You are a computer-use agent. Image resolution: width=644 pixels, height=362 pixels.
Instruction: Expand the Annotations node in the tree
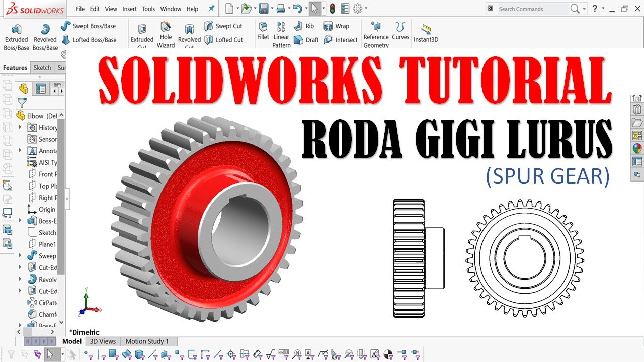tap(20, 150)
